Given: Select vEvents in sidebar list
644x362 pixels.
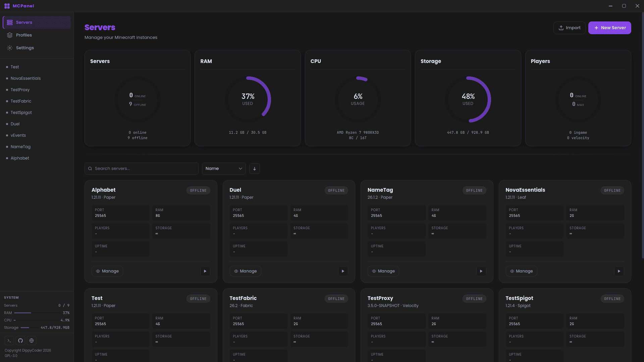Looking at the screenshot, I should click(37, 135).
